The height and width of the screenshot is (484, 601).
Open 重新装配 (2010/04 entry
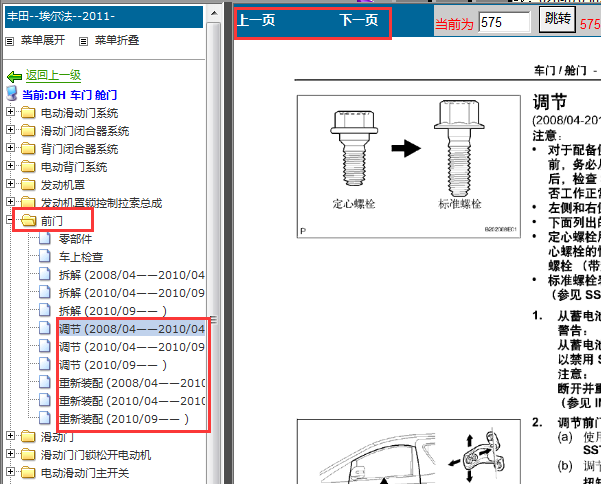click(131, 401)
